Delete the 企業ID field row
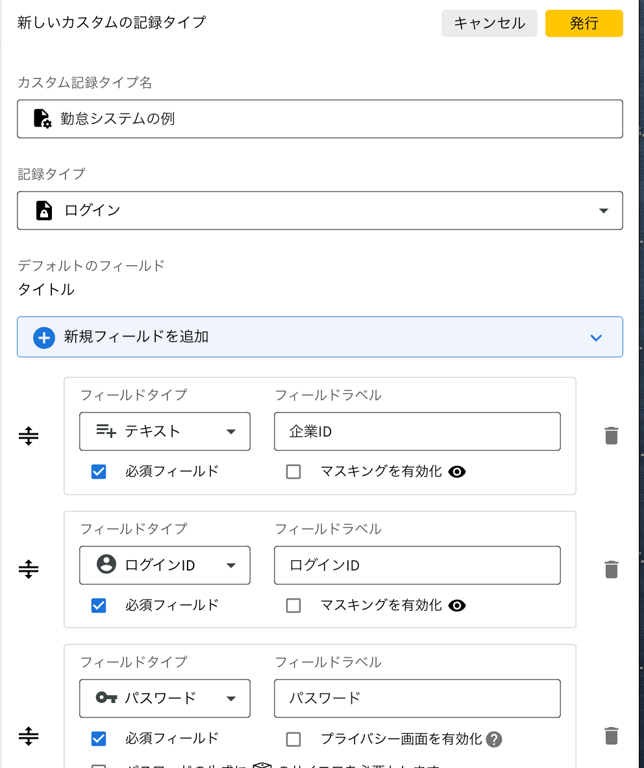Viewport: 644px width, 768px height. click(x=611, y=435)
